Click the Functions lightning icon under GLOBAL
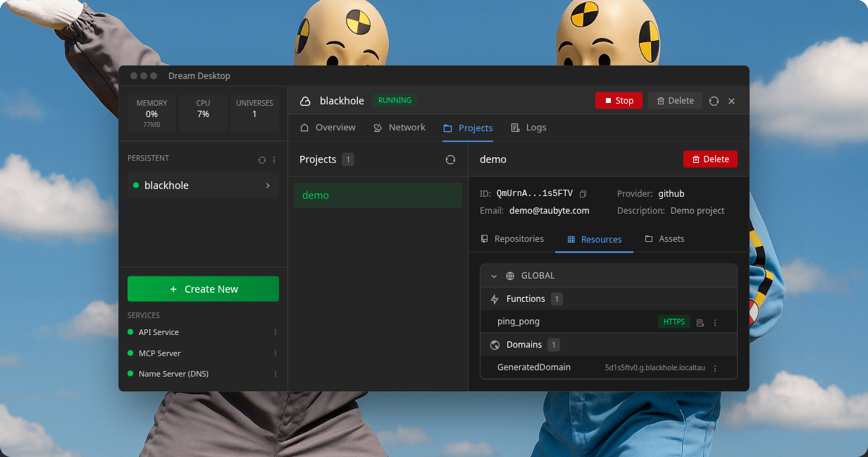This screenshot has width=868, height=457. pyautogui.click(x=495, y=298)
